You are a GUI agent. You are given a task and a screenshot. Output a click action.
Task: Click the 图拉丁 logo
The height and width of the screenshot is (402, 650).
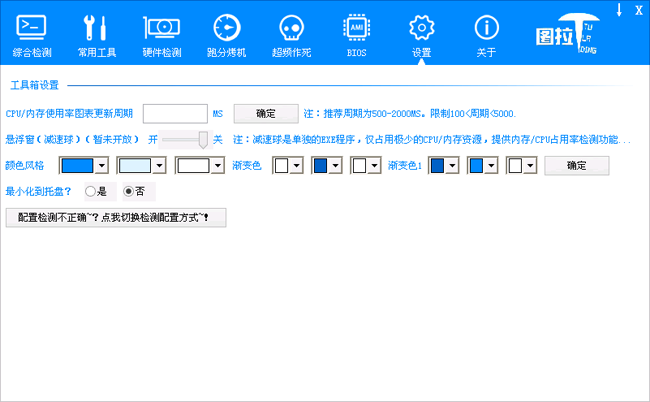click(568, 34)
